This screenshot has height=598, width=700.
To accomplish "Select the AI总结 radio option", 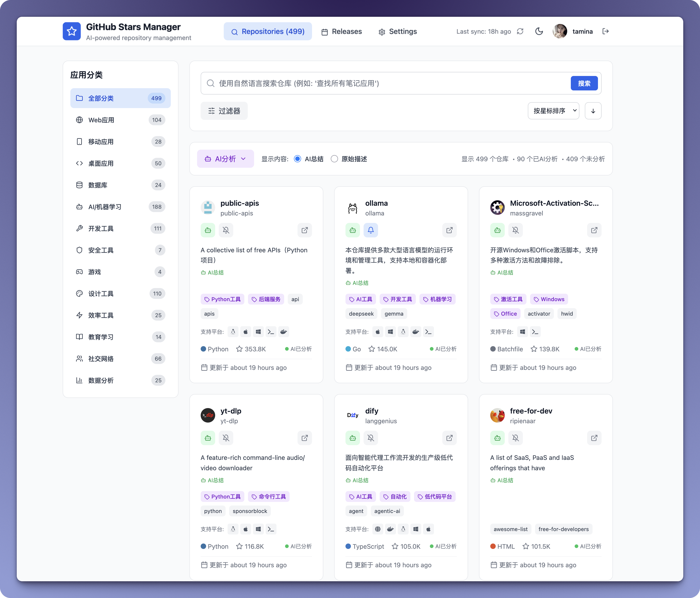I will coord(297,159).
